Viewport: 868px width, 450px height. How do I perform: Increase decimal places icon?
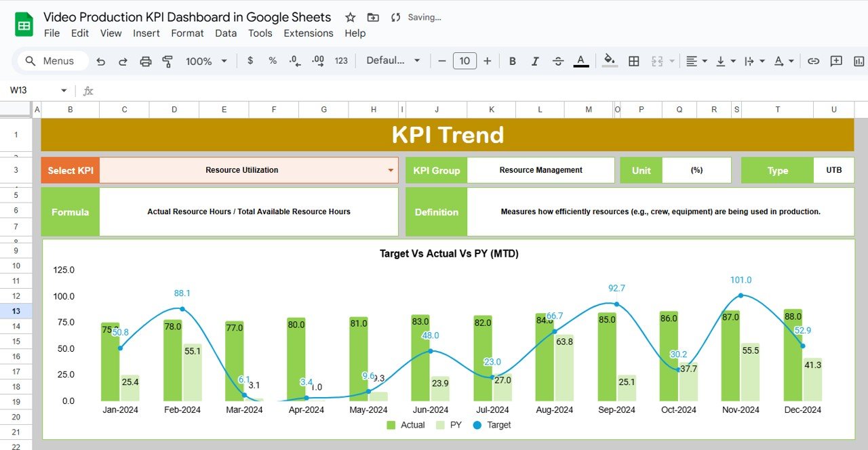pos(317,61)
